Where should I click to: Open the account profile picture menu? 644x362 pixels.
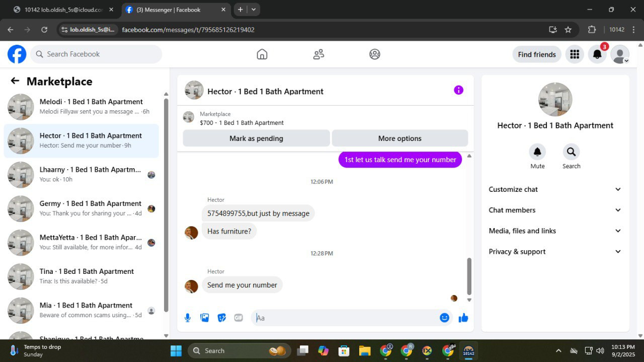pos(620,54)
